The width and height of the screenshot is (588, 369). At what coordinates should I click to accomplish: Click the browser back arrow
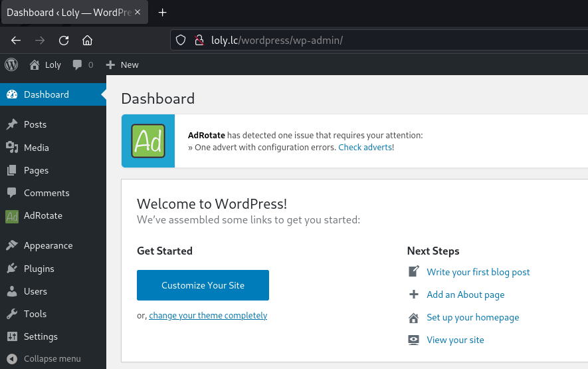(16, 40)
